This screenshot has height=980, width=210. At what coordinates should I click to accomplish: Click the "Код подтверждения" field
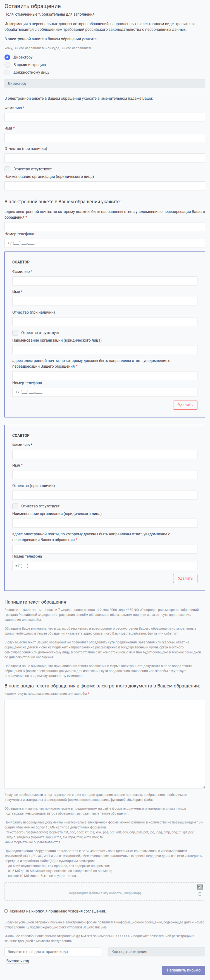pyautogui.click(x=157, y=951)
